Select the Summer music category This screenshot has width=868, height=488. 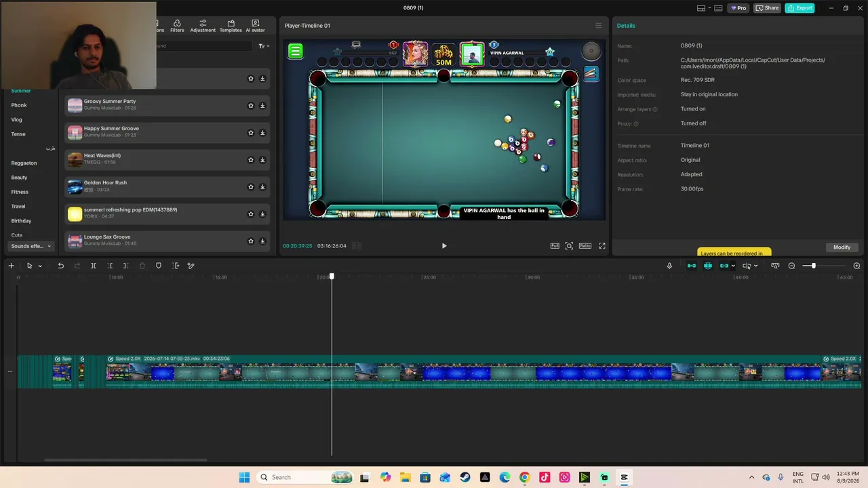21,91
